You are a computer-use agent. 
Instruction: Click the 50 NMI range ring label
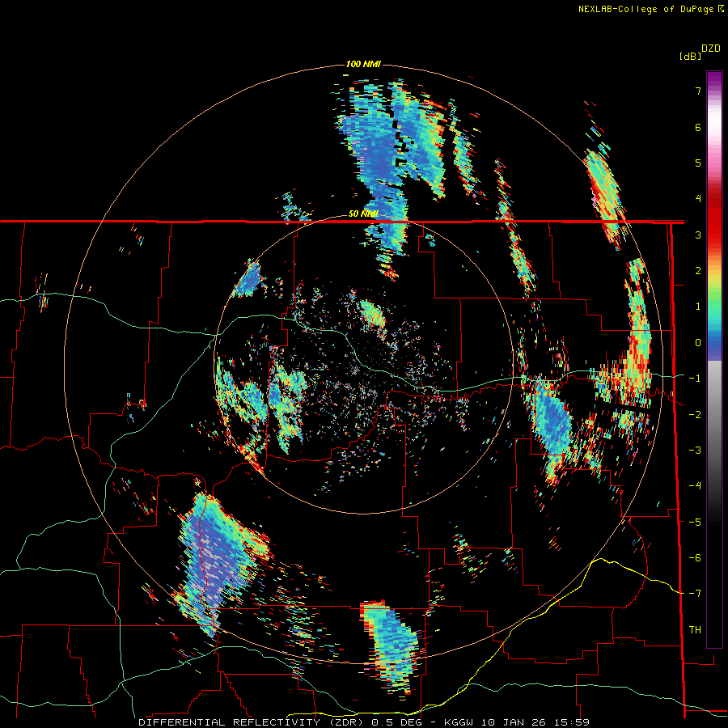[363, 214]
